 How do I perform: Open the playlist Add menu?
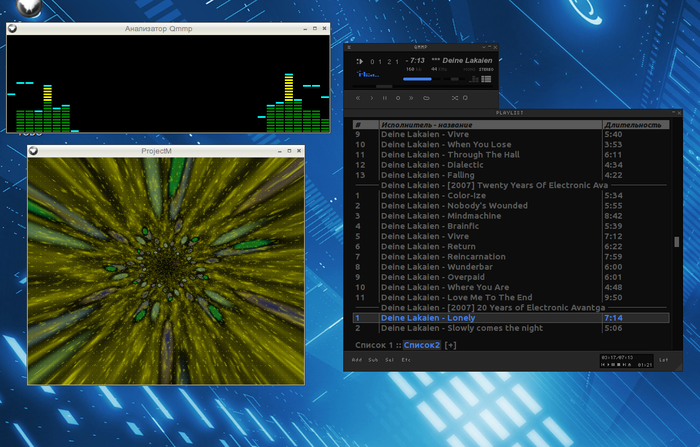[357, 359]
